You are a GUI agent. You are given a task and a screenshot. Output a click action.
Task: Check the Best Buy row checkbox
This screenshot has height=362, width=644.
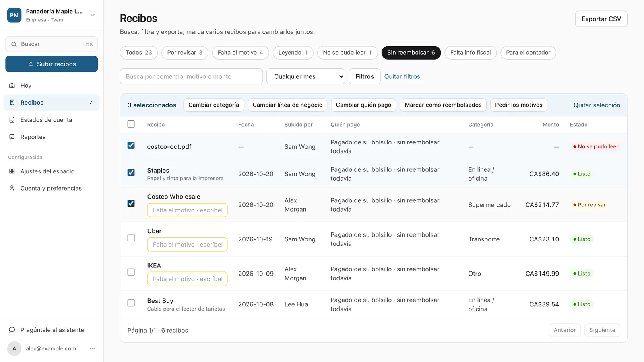tap(131, 303)
